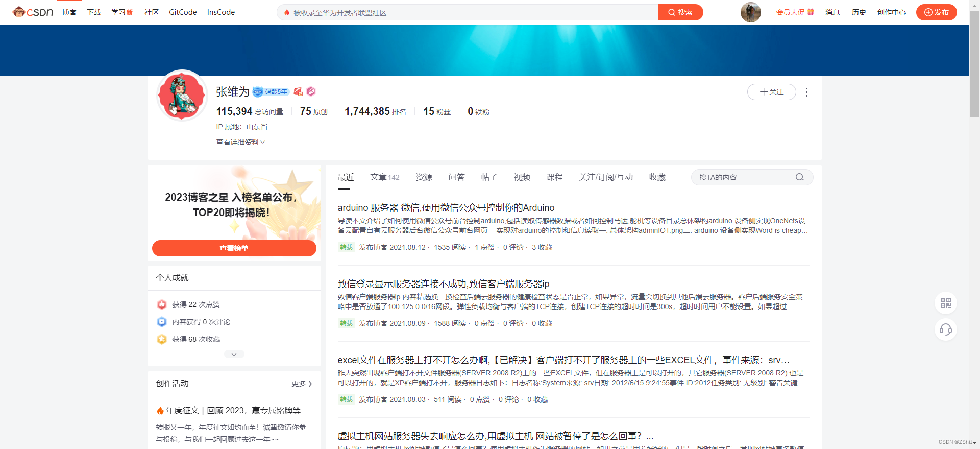Click the 收藏 achievement star icon
The width and height of the screenshot is (980, 449).
click(162, 339)
